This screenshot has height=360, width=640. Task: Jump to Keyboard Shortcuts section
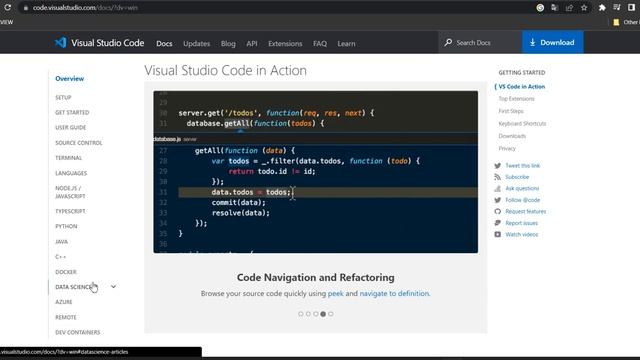coord(522,124)
